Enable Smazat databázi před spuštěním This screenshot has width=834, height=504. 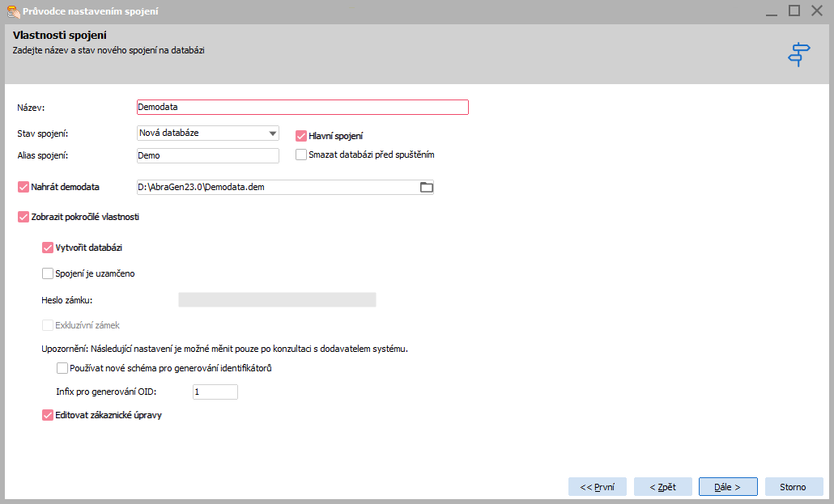pyautogui.click(x=301, y=155)
